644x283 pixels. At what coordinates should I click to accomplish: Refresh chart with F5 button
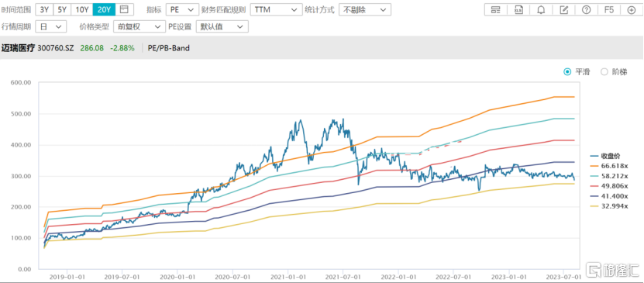pyautogui.click(x=608, y=9)
